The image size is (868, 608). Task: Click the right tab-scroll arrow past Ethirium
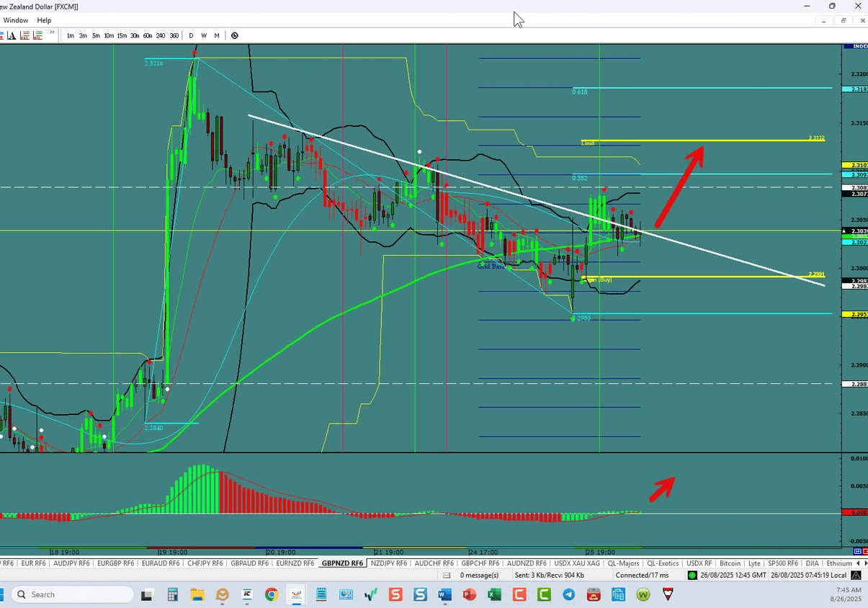coord(864,563)
